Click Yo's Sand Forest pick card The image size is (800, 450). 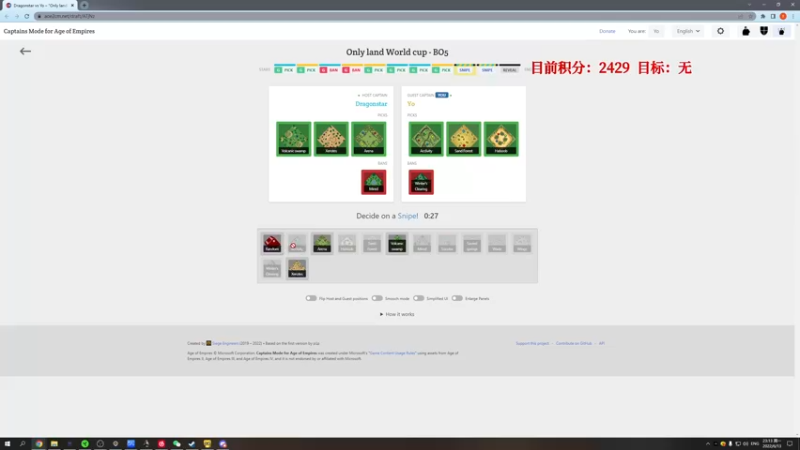(463, 139)
